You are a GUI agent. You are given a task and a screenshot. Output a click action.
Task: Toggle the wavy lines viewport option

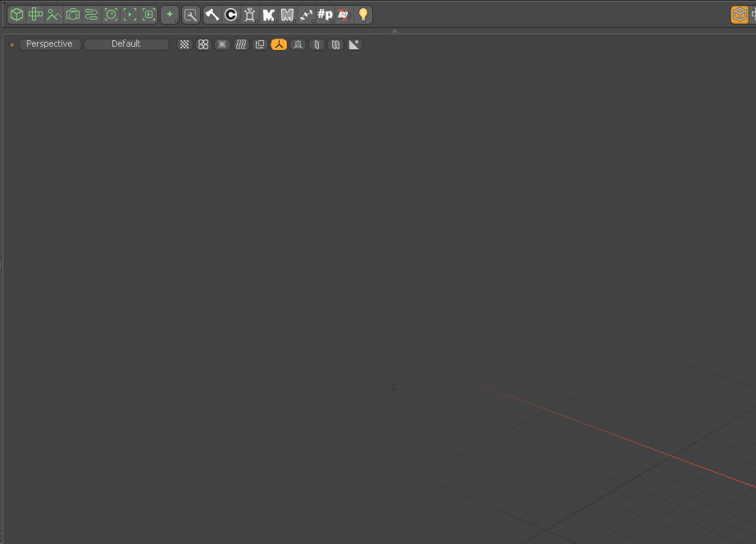coord(241,44)
